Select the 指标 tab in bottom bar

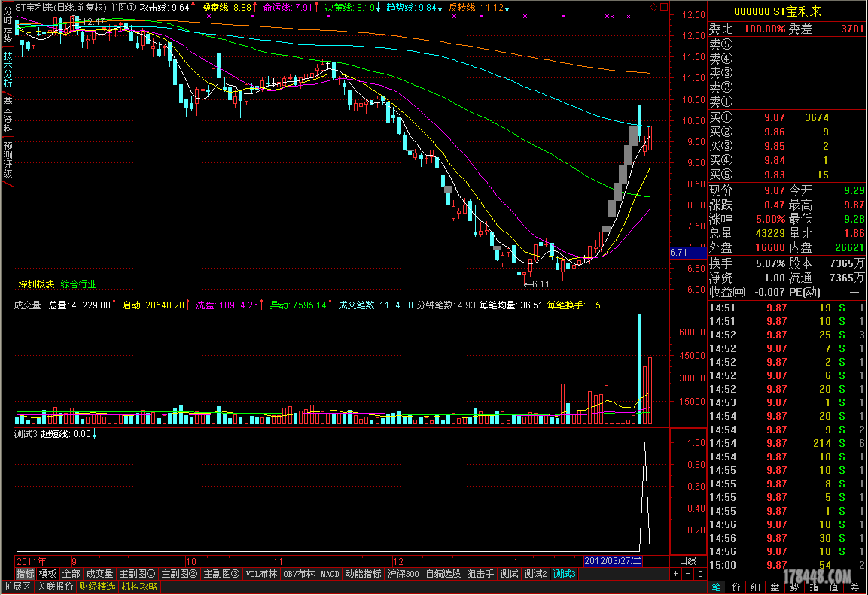(25, 574)
